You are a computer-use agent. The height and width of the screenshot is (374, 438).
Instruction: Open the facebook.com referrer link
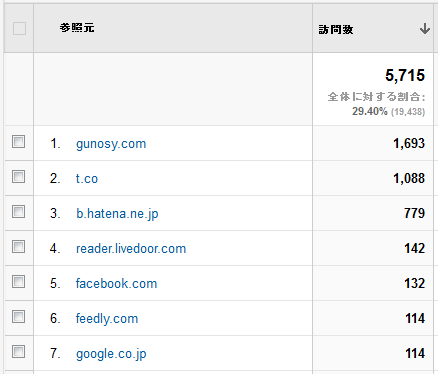116,284
